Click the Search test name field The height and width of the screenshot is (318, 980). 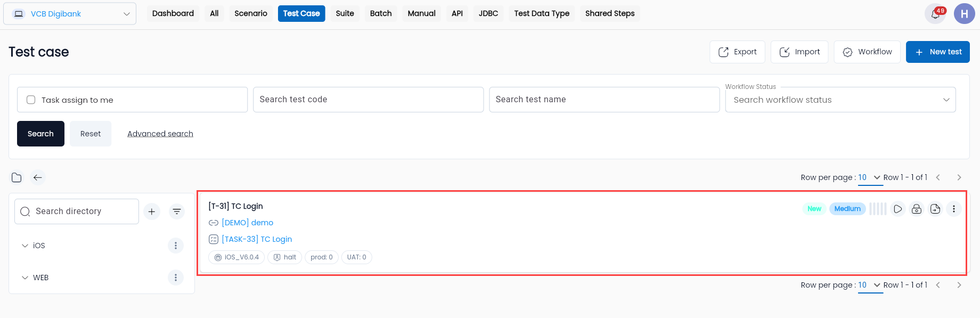point(605,100)
